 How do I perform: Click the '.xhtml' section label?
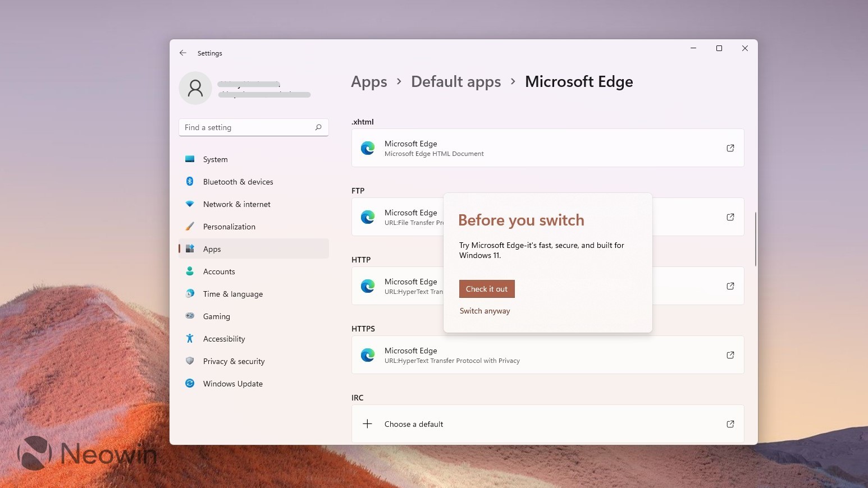(x=363, y=122)
